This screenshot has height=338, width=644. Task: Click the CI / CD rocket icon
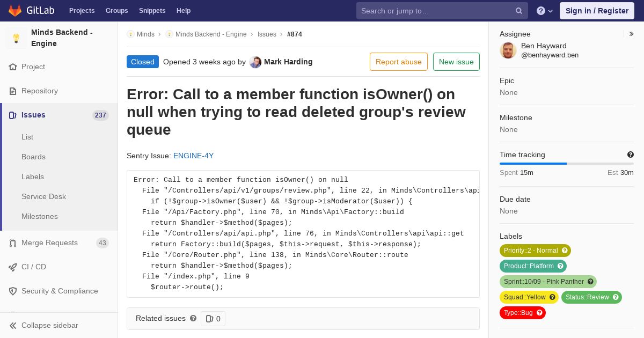[13, 267]
